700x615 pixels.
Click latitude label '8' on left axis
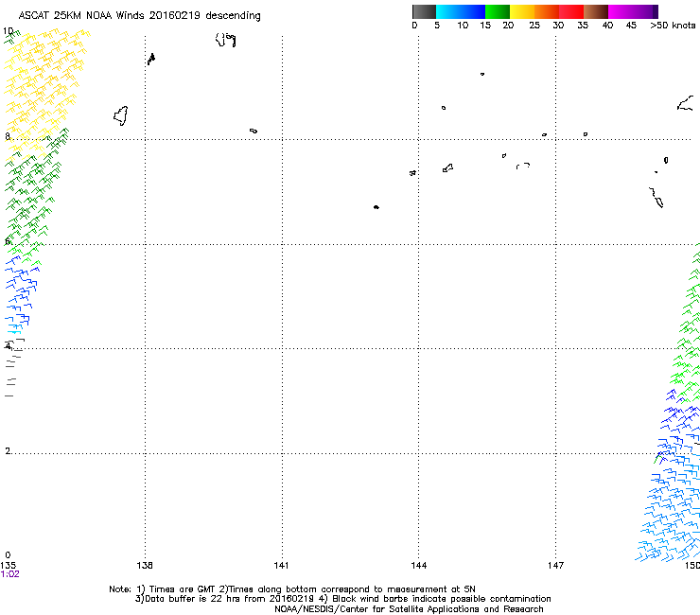point(8,136)
